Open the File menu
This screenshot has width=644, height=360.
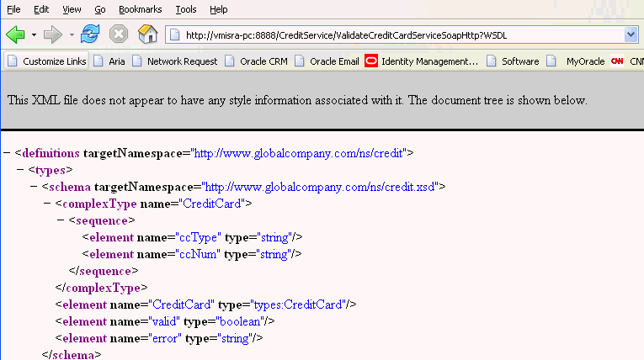[x=13, y=9]
